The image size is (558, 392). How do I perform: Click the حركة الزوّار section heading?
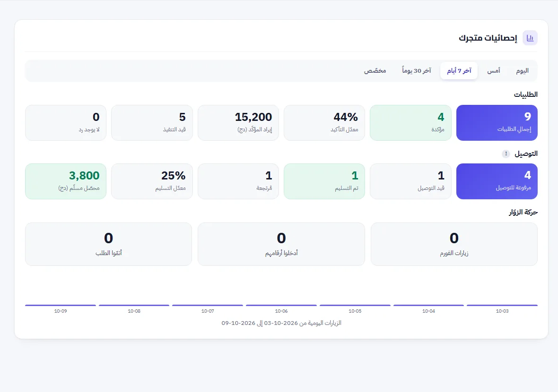pyautogui.click(x=523, y=212)
